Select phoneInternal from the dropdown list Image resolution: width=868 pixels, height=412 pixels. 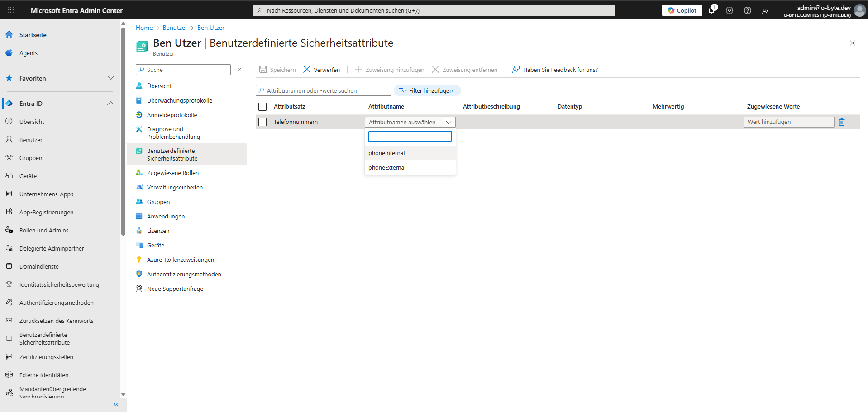[387, 153]
